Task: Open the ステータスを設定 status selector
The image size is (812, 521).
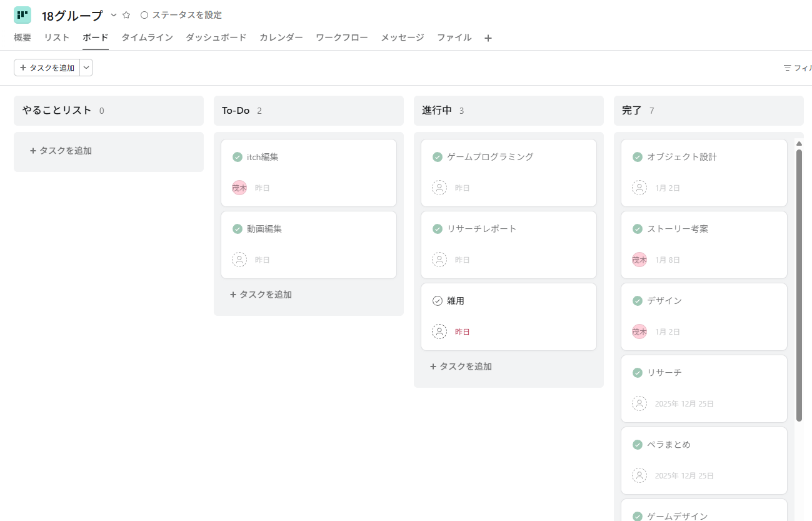Action: tap(181, 15)
